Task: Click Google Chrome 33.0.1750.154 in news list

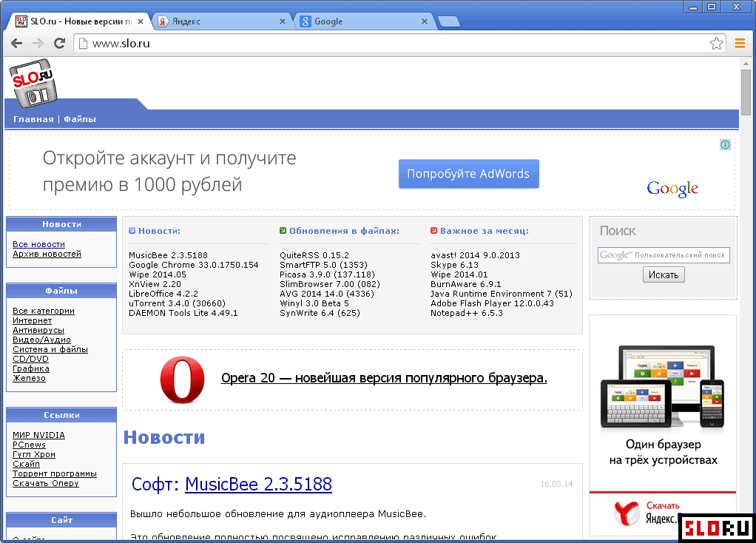Action: pos(193,265)
